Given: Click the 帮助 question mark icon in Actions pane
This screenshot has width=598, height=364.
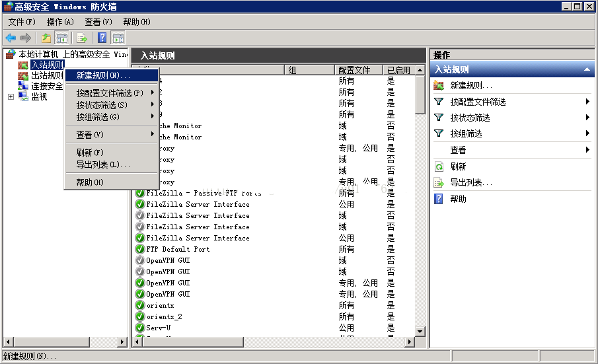Looking at the screenshot, I should tap(439, 199).
